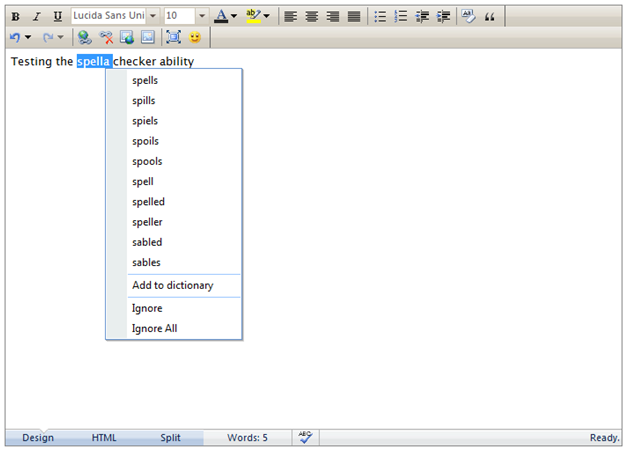628x451 pixels.
Task: Insert a bulleted list
Action: tap(380, 16)
